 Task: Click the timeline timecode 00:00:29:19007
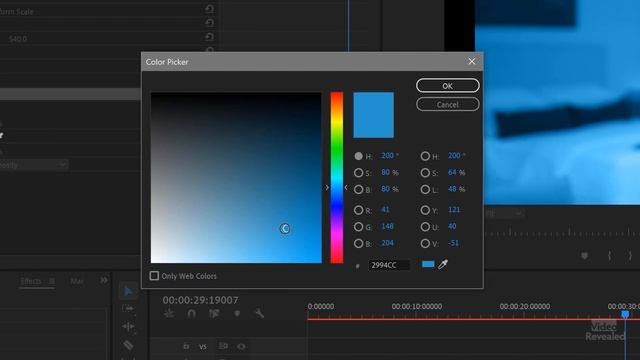(x=200, y=300)
